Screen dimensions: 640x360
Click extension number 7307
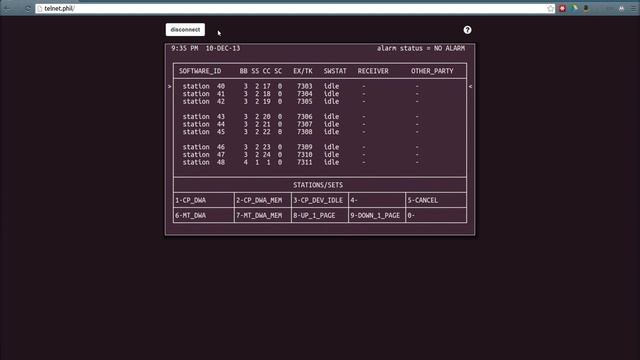pos(305,124)
